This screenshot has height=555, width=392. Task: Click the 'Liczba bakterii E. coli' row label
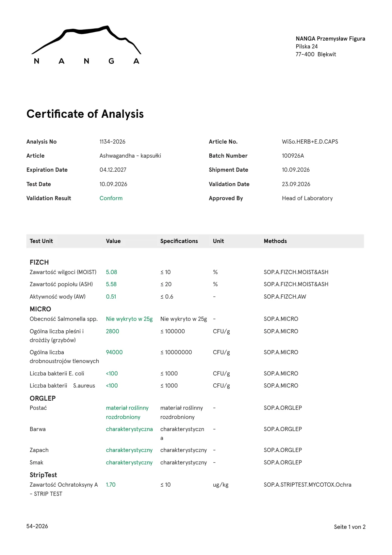(57, 373)
